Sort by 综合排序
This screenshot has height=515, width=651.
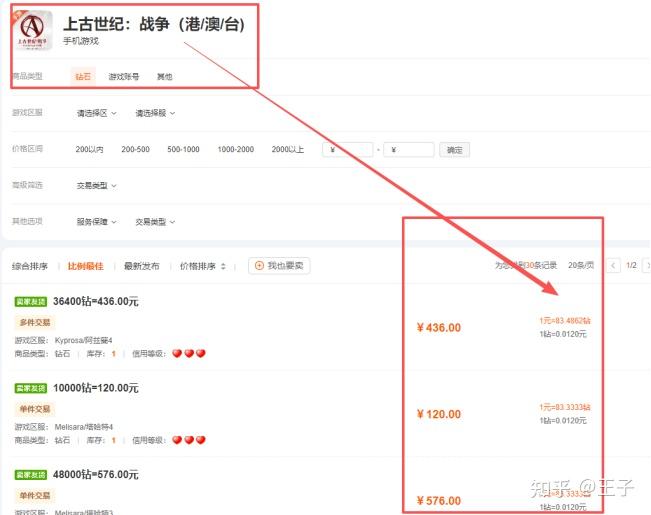coord(30,266)
